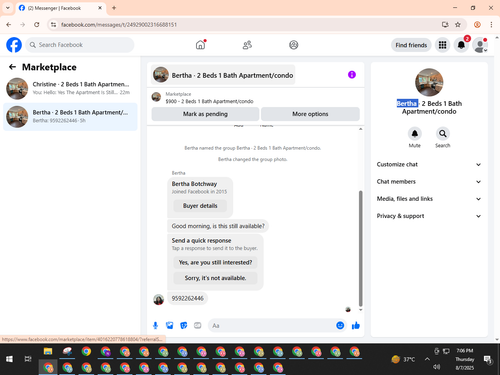Image resolution: width=500 pixels, height=375 pixels.
Task: Open the Facebook logo home link
Action: (x=14, y=45)
